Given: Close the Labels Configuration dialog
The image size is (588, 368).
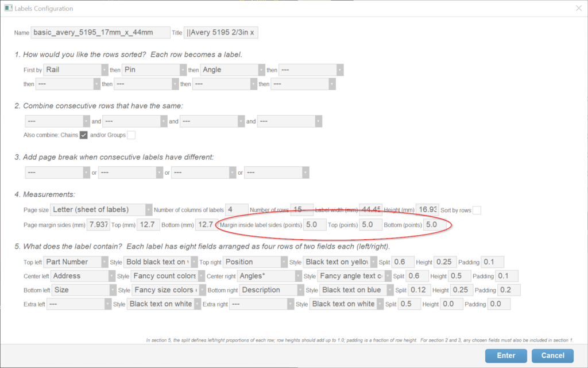Looking at the screenshot, I should [578, 9].
